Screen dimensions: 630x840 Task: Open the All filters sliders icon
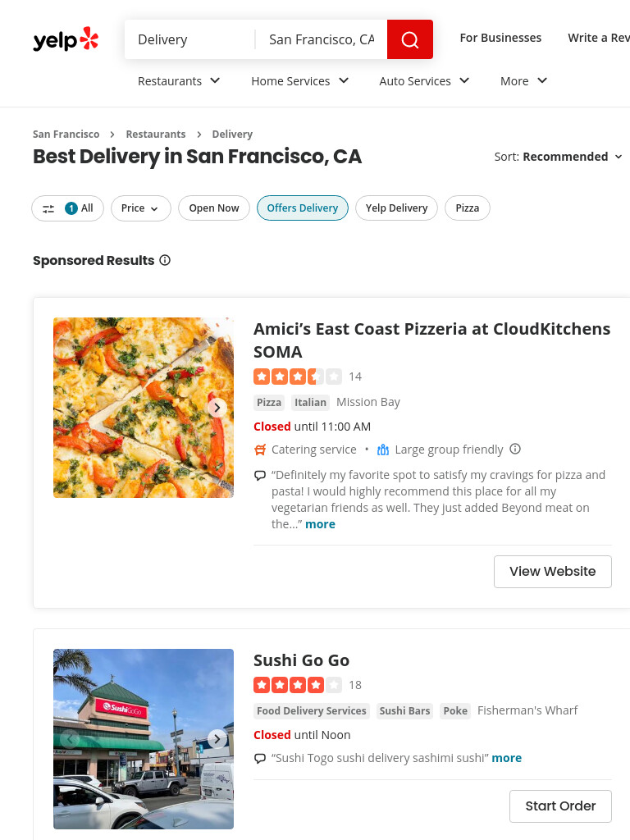point(48,209)
